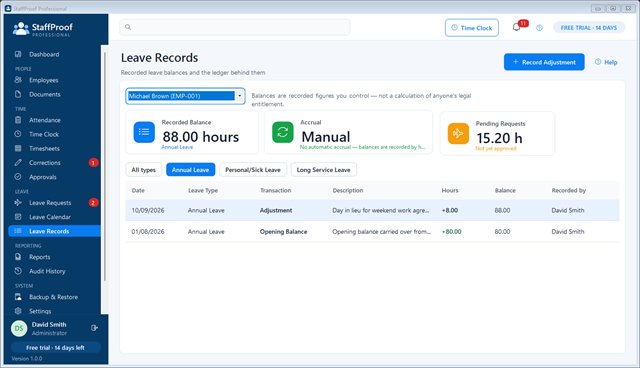Click the Transaction column header
The image size is (640, 368).
[276, 190]
